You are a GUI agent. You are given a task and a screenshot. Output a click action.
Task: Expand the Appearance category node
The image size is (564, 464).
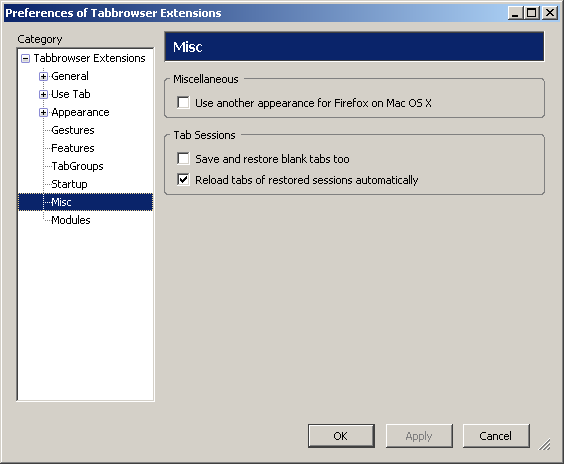pyautogui.click(x=44, y=112)
